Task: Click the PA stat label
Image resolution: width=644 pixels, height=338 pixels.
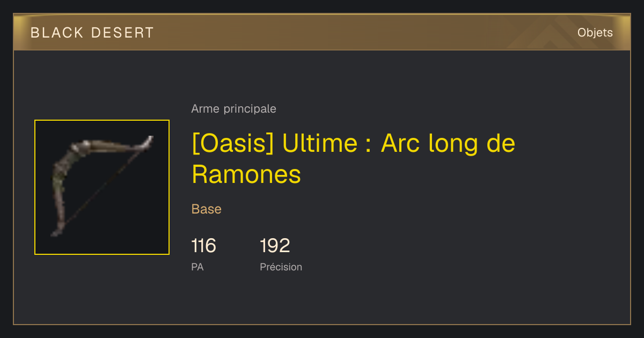Action: click(197, 267)
